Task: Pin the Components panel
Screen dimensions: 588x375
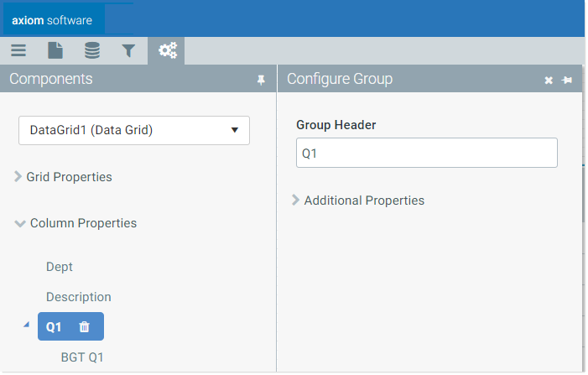Action: (x=261, y=80)
